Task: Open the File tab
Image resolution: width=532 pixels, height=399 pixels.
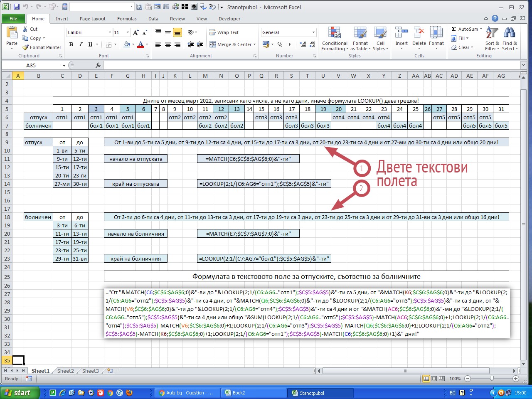Action: (13, 19)
